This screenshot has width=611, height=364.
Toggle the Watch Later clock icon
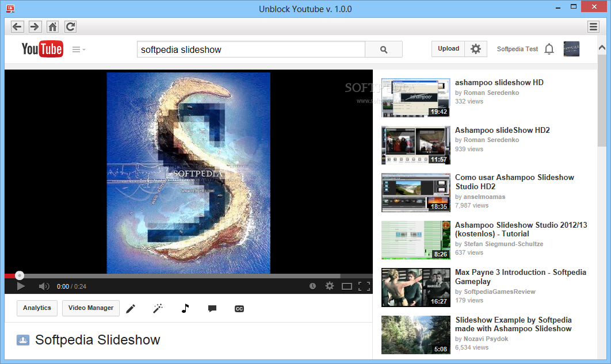coord(312,286)
